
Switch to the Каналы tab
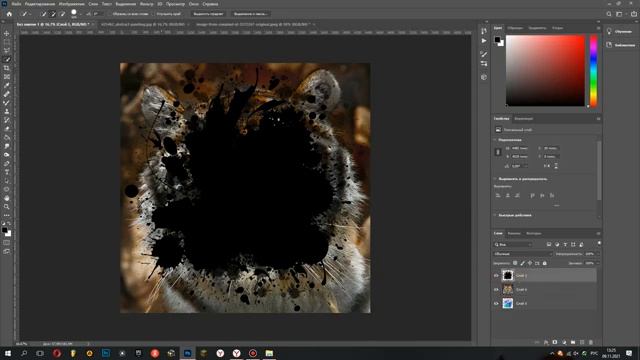tap(514, 233)
